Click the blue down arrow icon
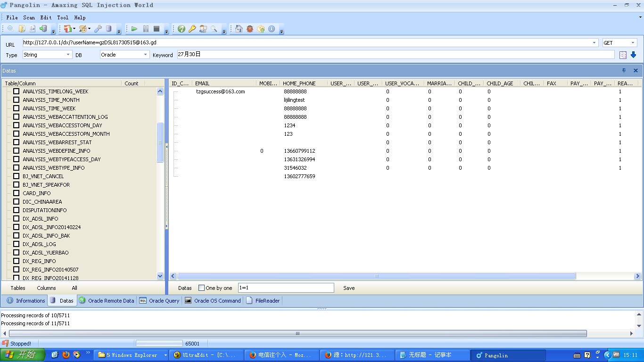644x362 pixels. [633, 55]
